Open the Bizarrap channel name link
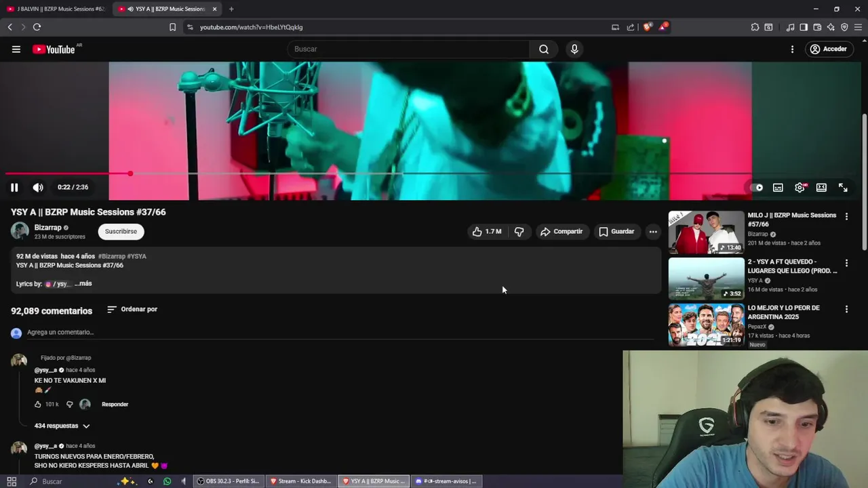Image resolution: width=868 pixels, height=488 pixels. point(48,228)
